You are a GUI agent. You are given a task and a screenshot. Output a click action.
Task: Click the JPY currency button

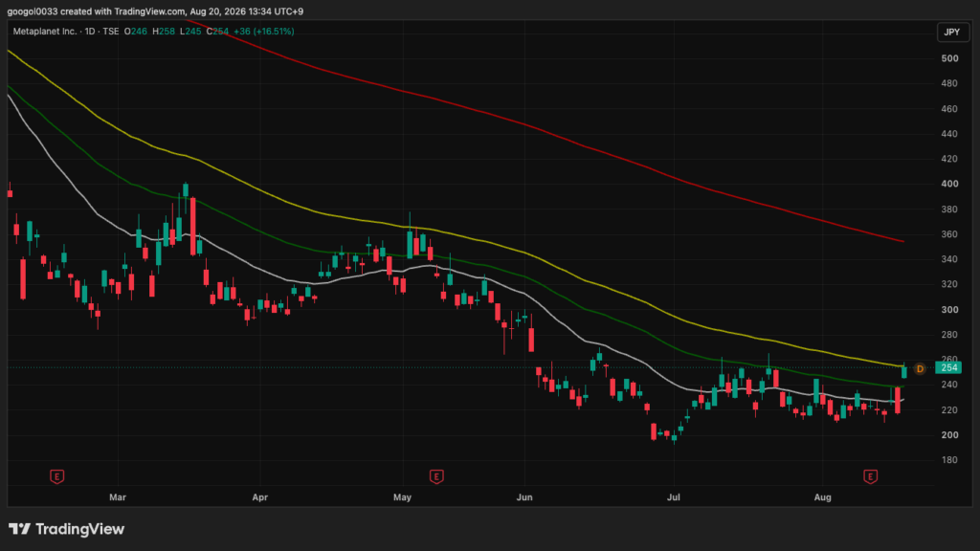coord(952,32)
